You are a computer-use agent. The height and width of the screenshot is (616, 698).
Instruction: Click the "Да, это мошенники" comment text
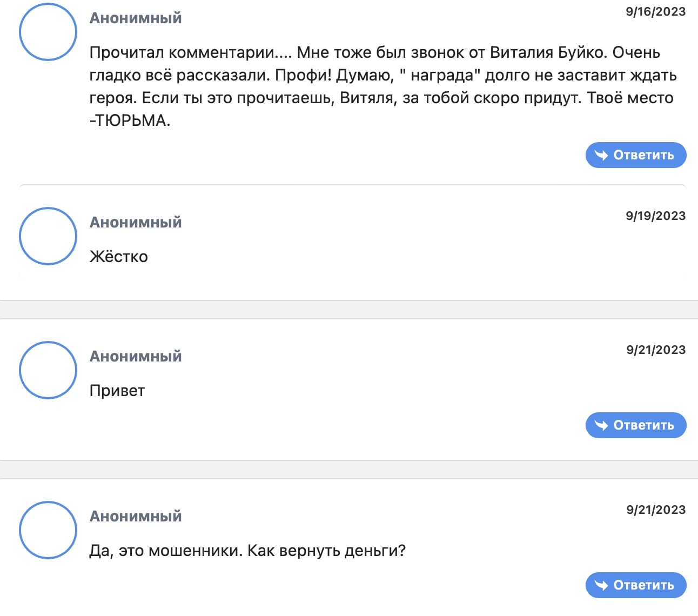click(x=247, y=551)
